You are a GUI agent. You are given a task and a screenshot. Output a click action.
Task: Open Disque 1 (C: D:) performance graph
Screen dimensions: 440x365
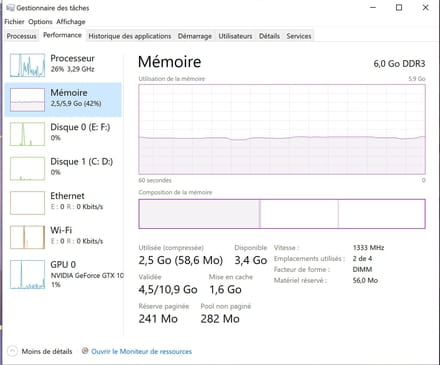(x=27, y=168)
